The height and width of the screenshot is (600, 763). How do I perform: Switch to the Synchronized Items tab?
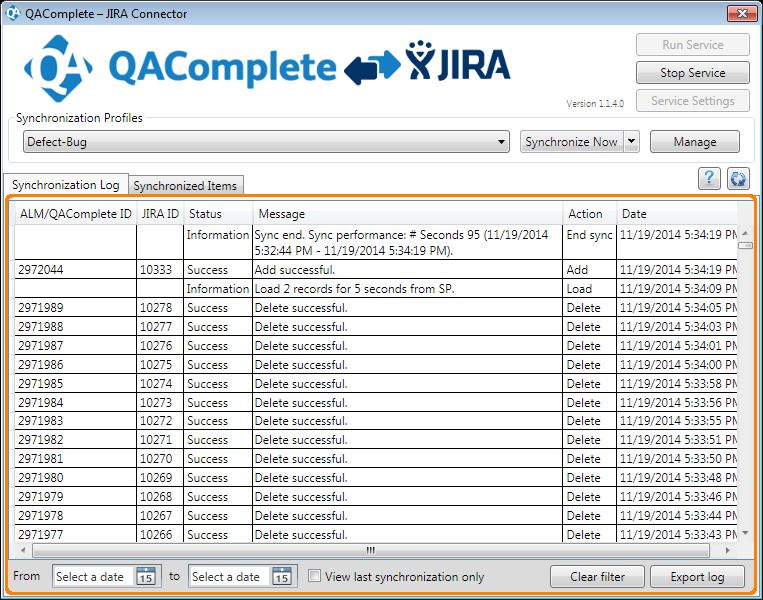coord(185,185)
